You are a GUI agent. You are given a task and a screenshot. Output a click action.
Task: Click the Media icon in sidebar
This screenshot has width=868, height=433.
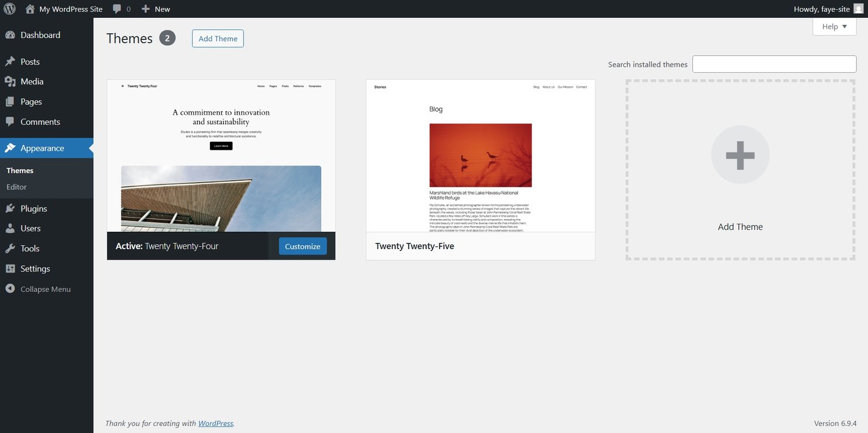10,82
